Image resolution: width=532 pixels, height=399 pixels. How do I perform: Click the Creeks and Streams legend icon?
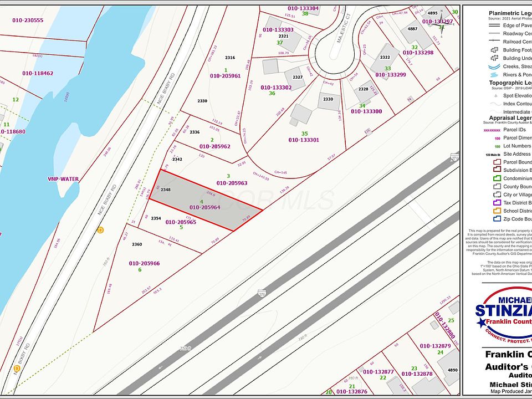point(494,66)
